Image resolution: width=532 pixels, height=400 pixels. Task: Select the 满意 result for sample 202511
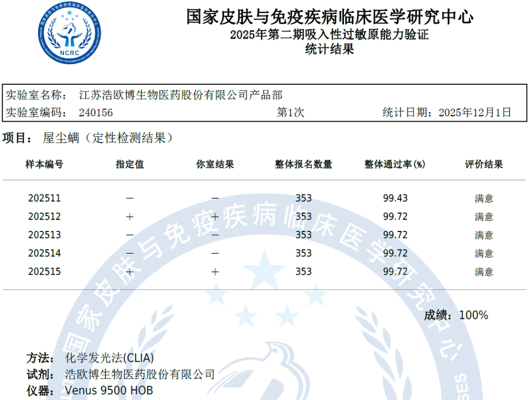(484, 199)
